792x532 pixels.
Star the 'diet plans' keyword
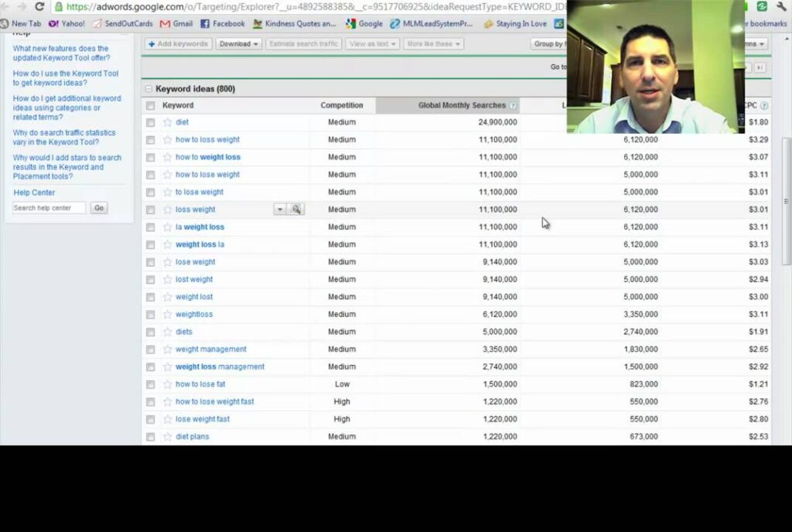point(168,437)
